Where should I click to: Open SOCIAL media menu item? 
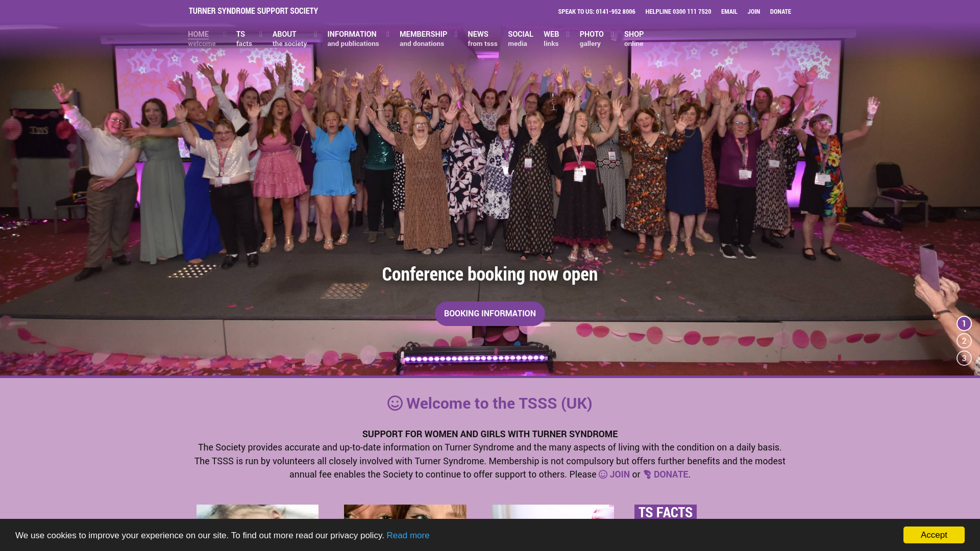(520, 39)
